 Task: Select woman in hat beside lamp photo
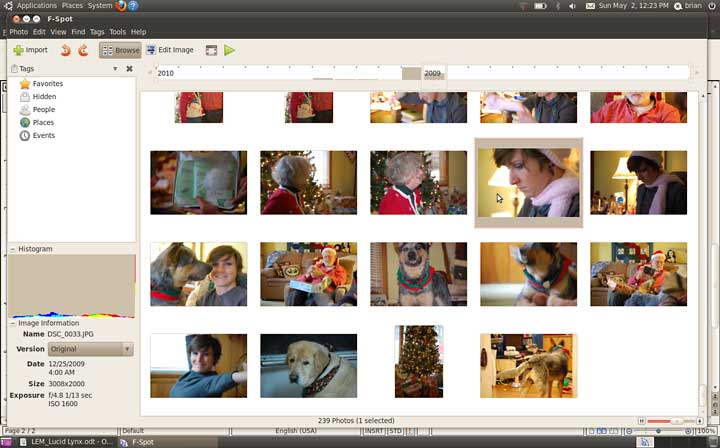click(639, 183)
